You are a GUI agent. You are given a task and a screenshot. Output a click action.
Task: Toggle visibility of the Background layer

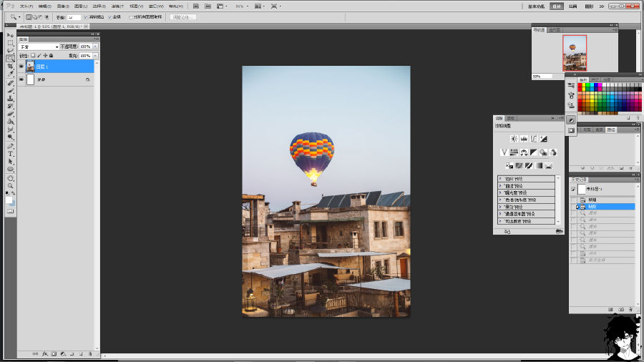pos(21,80)
